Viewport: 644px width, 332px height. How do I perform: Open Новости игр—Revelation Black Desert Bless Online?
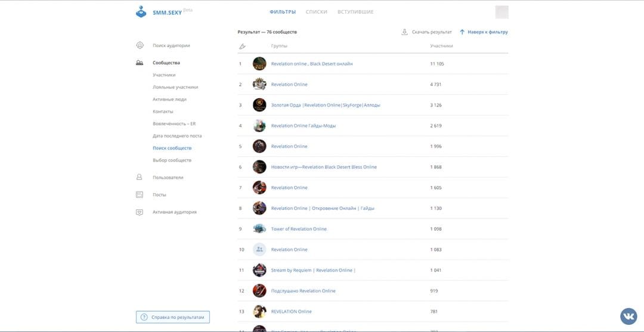[324, 167]
